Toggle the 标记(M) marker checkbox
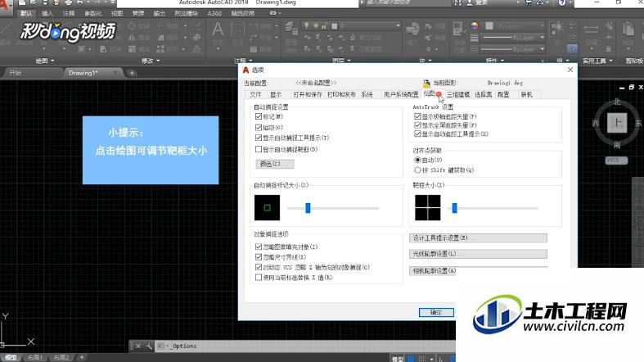This screenshot has width=644, height=362. click(259, 116)
